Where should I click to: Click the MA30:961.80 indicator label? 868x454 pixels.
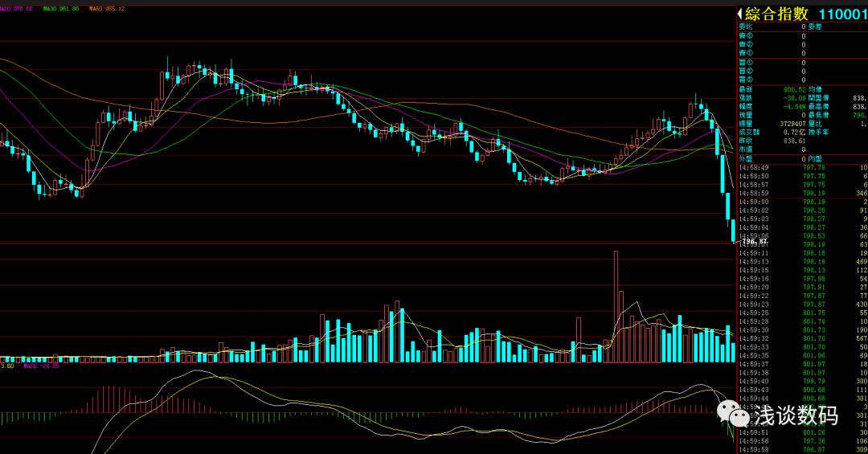[61, 9]
